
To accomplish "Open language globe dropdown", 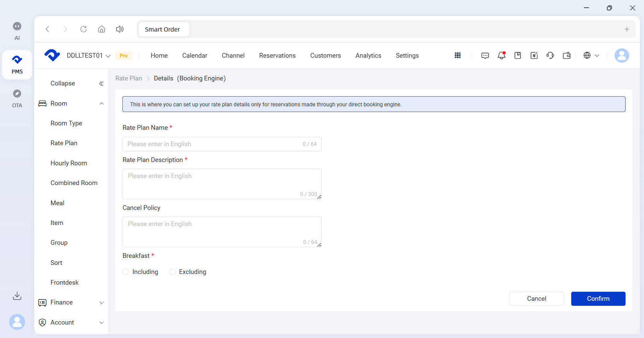I will [x=591, y=55].
